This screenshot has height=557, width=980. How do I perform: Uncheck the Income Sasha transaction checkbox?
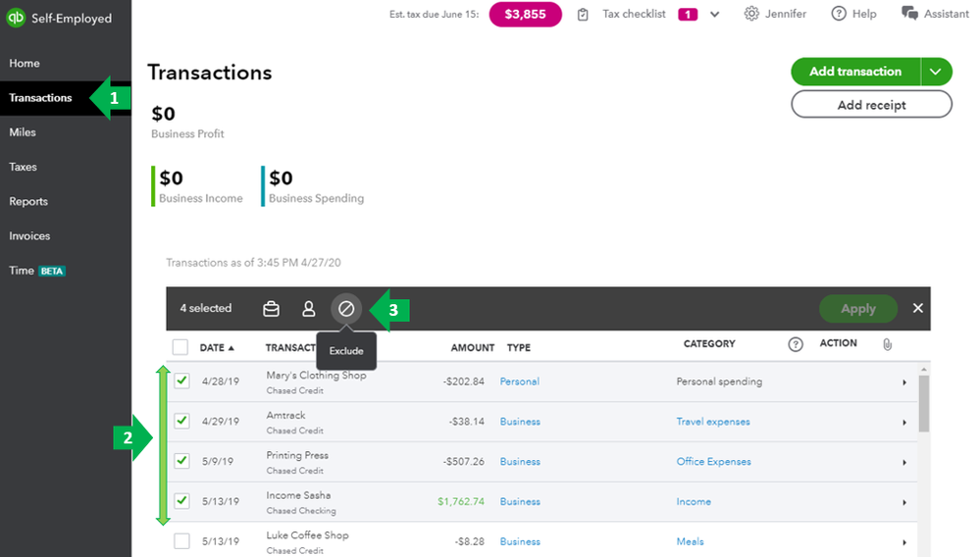pyautogui.click(x=181, y=501)
